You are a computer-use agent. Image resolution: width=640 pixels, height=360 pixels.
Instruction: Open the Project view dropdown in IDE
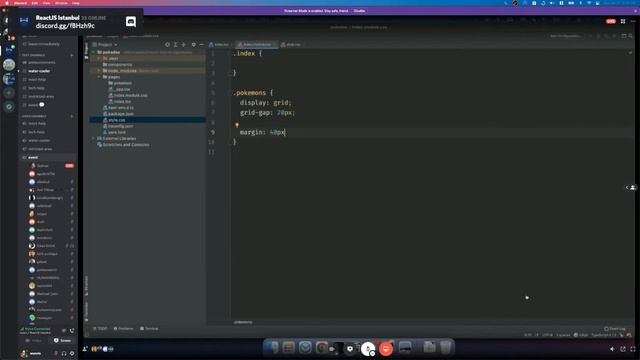pos(105,44)
